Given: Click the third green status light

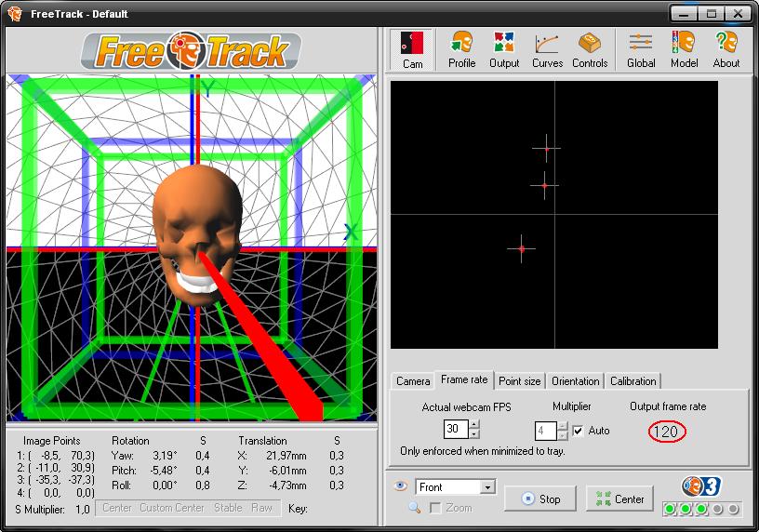Looking at the screenshot, I should pyautogui.click(x=701, y=509).
